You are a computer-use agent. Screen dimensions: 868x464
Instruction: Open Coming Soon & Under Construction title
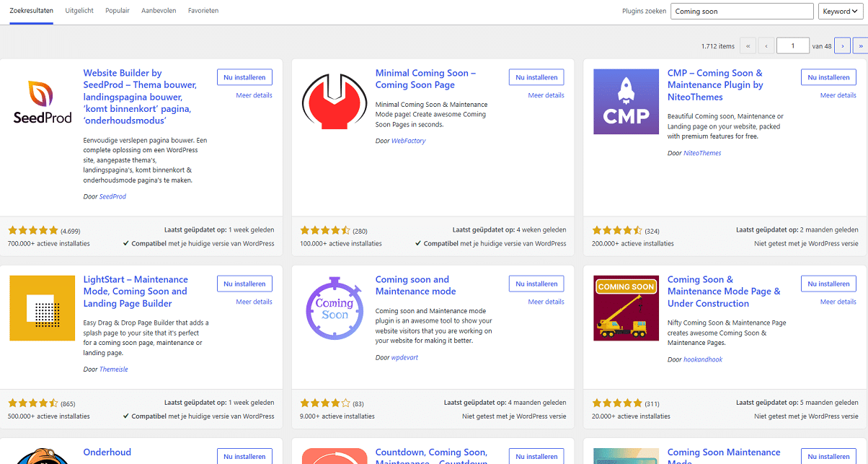point(724,291)
